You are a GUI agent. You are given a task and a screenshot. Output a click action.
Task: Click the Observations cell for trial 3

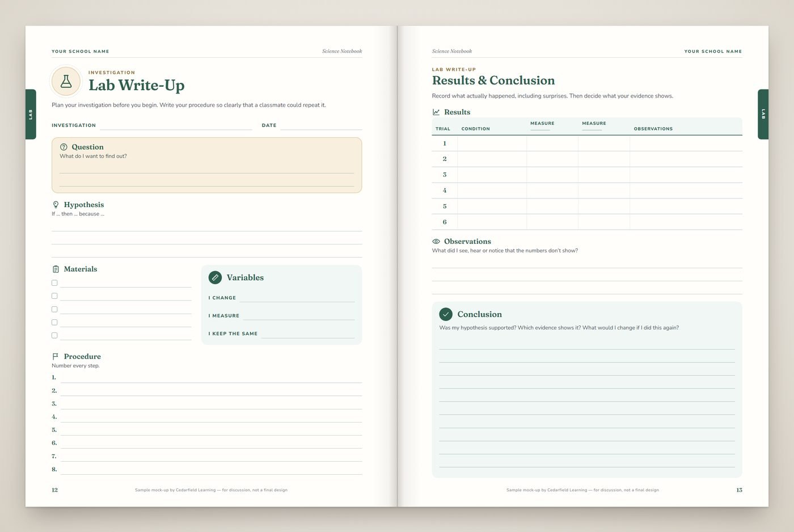pos(686,175)
